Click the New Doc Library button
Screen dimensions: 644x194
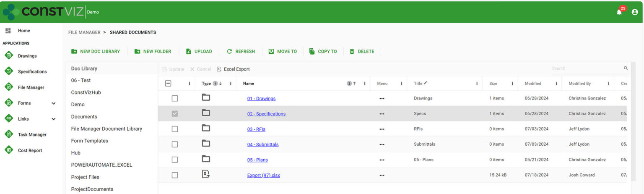point(96,52)
